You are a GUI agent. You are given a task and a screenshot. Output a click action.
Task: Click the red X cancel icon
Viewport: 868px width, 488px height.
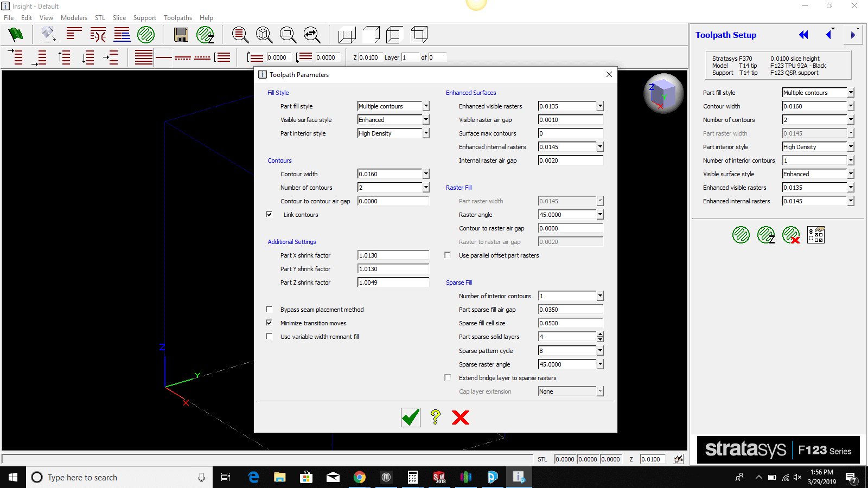pyautogui.click(x=460, y=417)
